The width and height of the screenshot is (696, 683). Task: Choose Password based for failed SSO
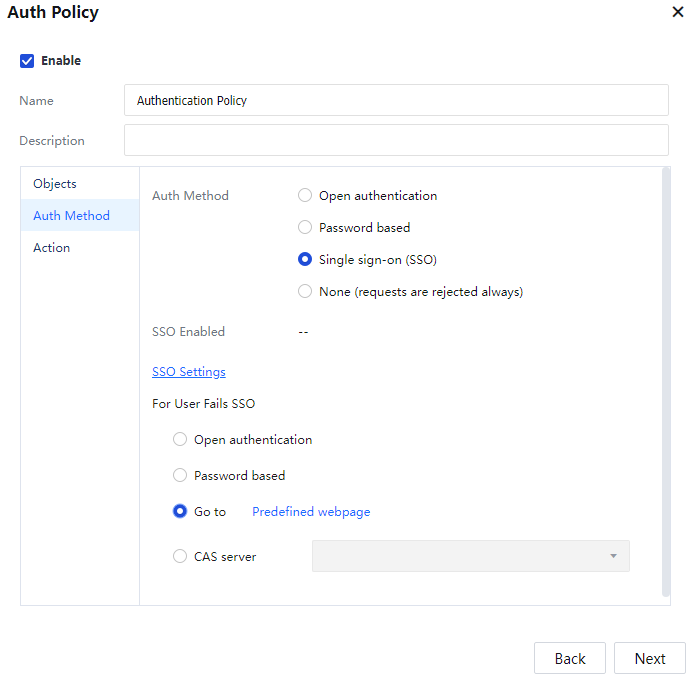click(x=180, y=476)
